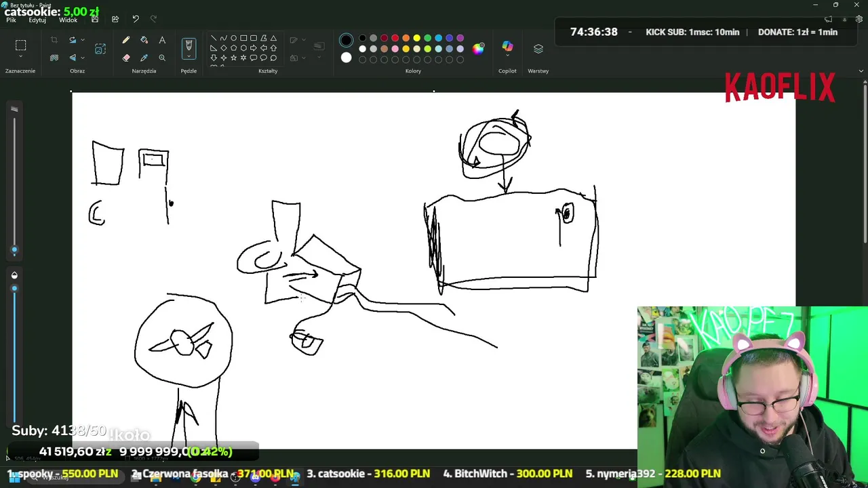Click the Redo arrow

[153, 19]
